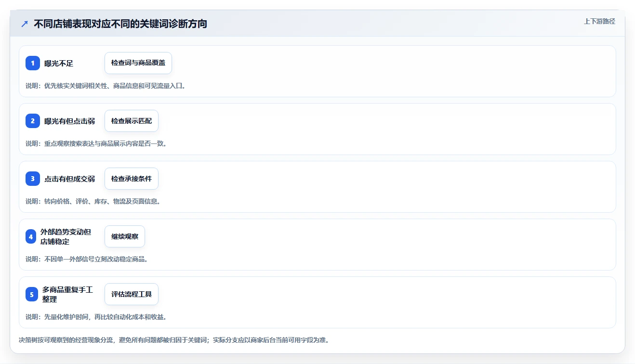Click the title 不同店铺表现对应不同的关键词诊断方向
The image size is (635, 364).
(120, 24)
